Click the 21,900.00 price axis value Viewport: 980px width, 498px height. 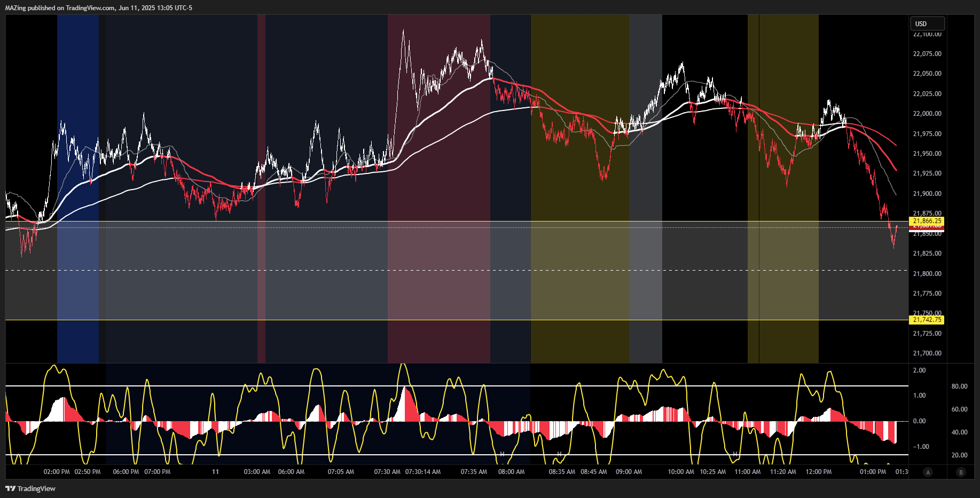pos(927,194)
